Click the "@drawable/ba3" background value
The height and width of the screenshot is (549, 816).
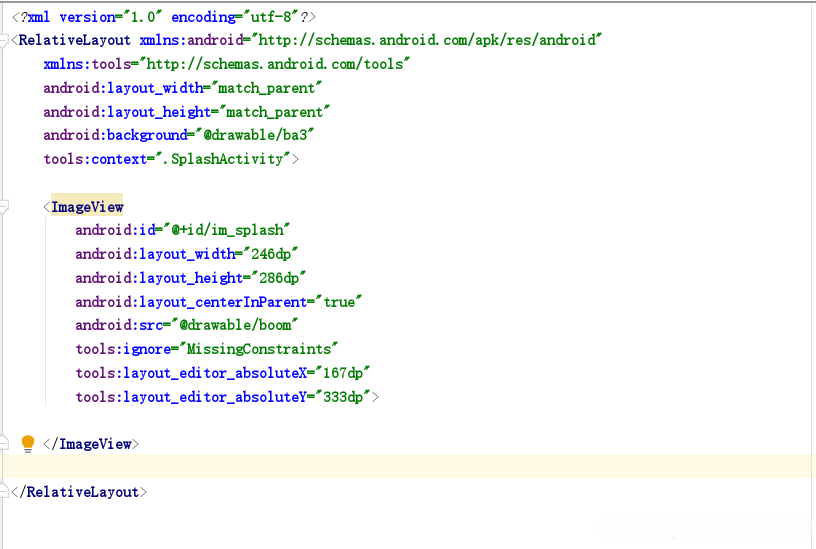pos(254,135)
